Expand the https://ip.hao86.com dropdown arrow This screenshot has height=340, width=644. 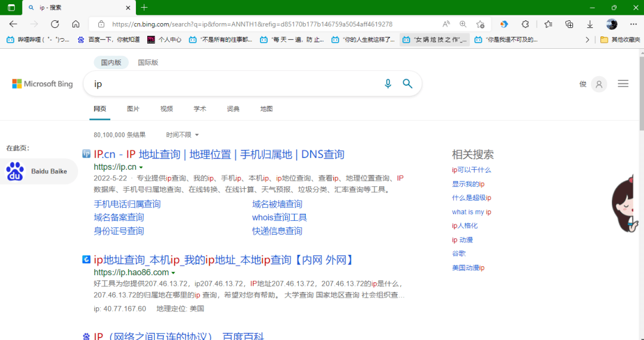tap(174, 273)
